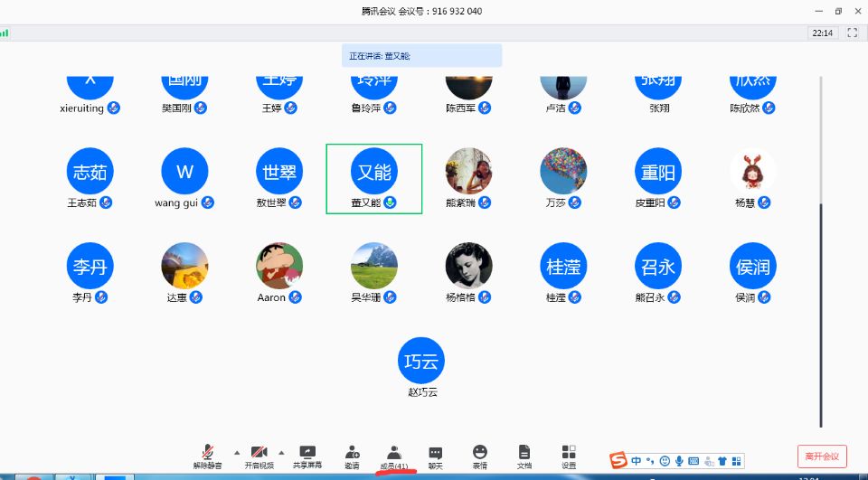Image resolution: width=868 pixels, height=480 pixels.
Task: Click the green network signal indicator
Action: [5, 33]
